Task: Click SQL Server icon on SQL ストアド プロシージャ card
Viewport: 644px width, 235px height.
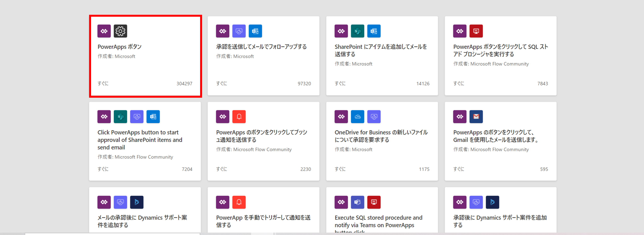Action: coord(476,31)
